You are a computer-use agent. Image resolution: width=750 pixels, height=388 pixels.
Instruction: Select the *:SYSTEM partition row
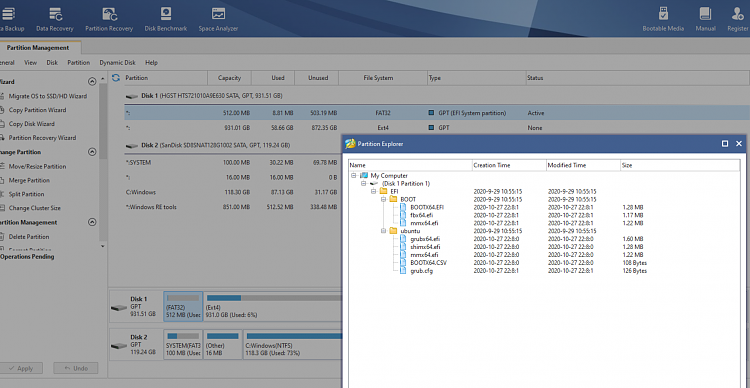pos(232,163)
